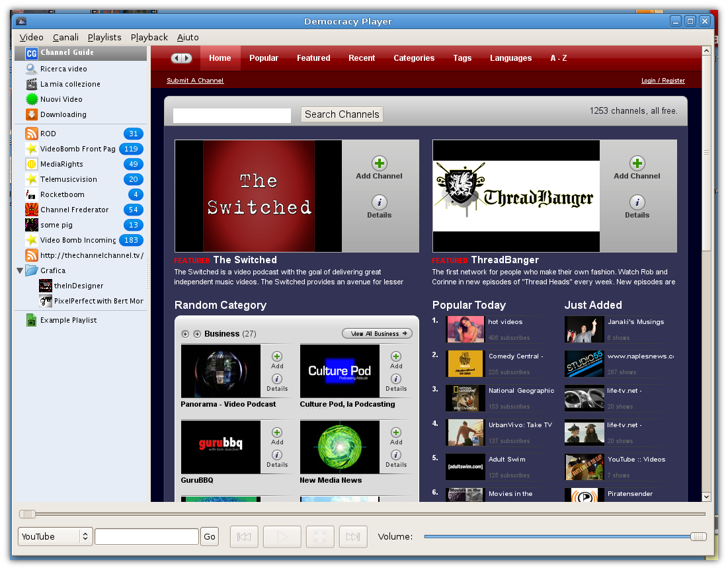Click the next track button

click(353, 537)
